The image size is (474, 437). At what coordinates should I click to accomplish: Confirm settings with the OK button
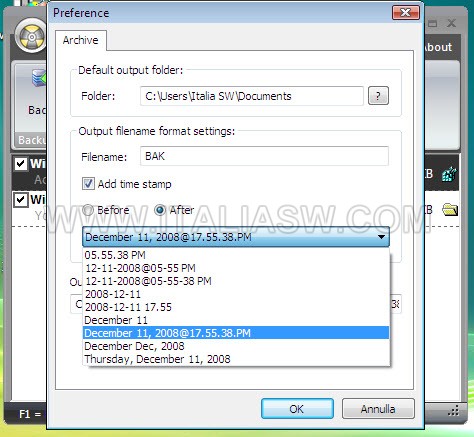tap(297, 409)
